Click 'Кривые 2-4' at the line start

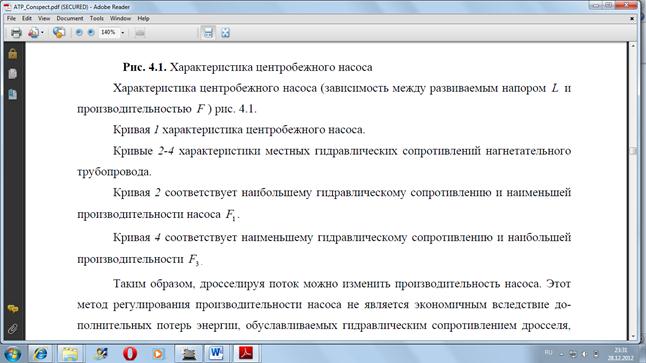(x=143, y=151)
